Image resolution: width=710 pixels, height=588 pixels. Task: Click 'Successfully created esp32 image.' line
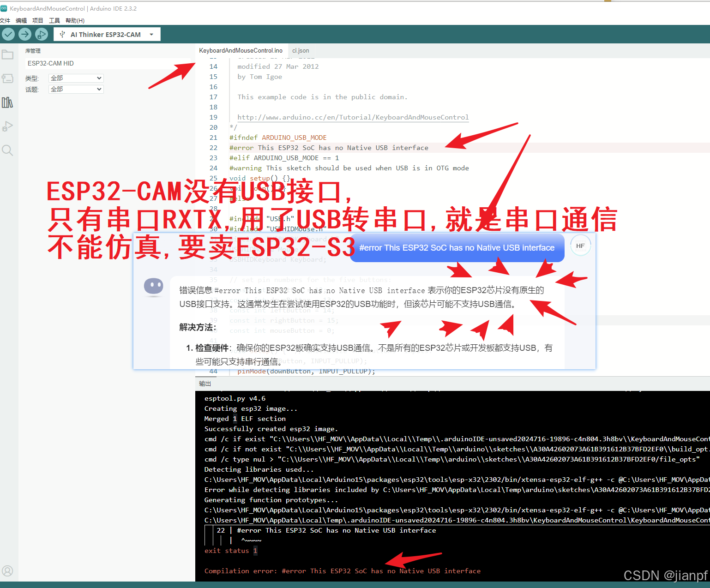coord(271,429)
